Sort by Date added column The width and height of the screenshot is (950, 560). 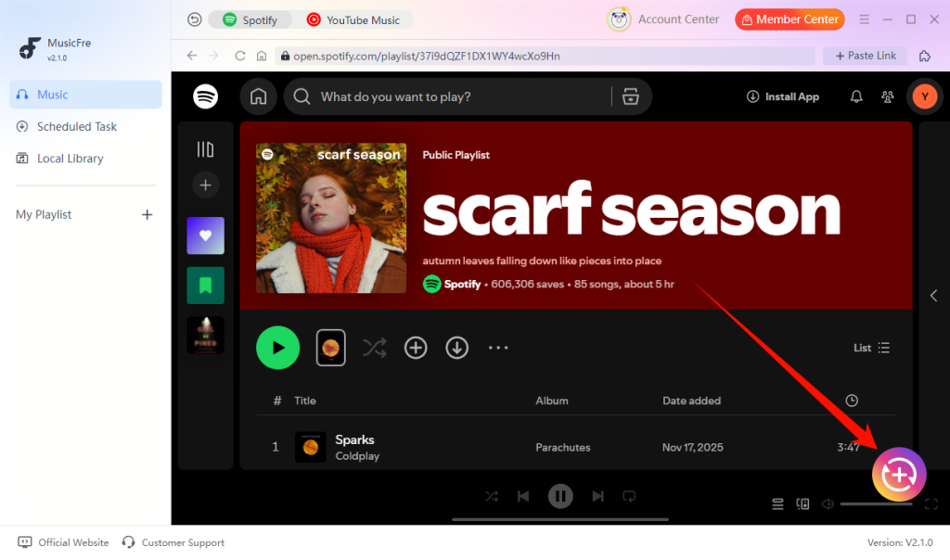tap(691, 401)
